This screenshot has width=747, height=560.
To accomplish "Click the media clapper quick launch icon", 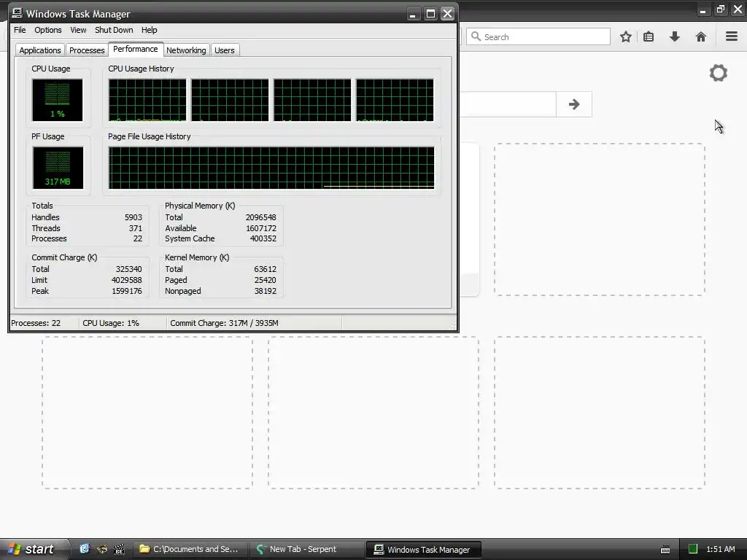I will 119,549.
